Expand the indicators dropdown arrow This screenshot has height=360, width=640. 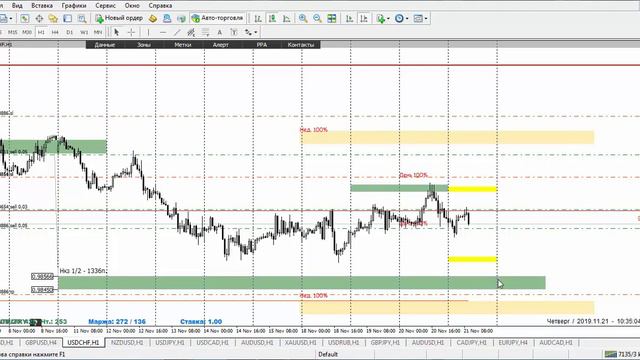pyautogui.click(x=388, y=18)
